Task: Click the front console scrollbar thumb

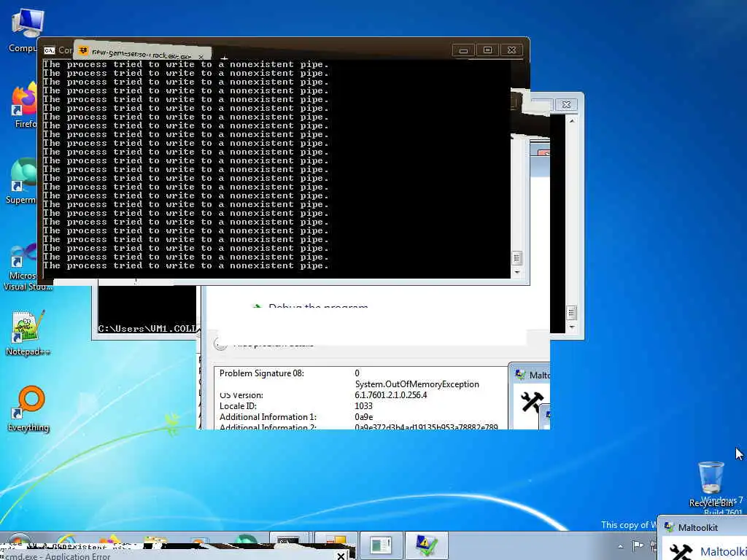Action: click(x=517, y=258)
